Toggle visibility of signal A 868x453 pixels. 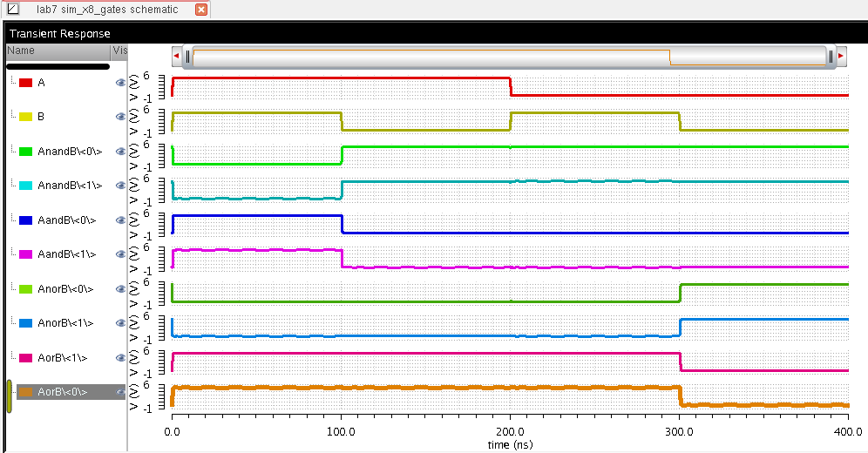click(x=120, y=83)
